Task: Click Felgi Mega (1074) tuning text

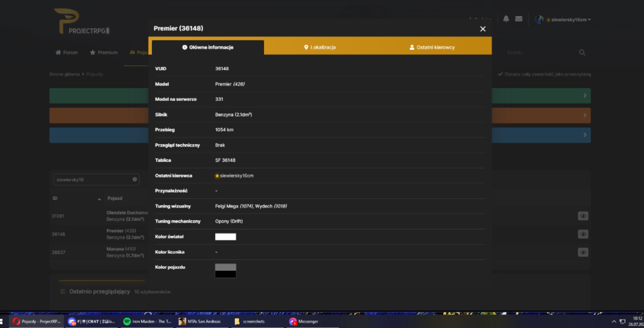Action: [x=234, y=206]
